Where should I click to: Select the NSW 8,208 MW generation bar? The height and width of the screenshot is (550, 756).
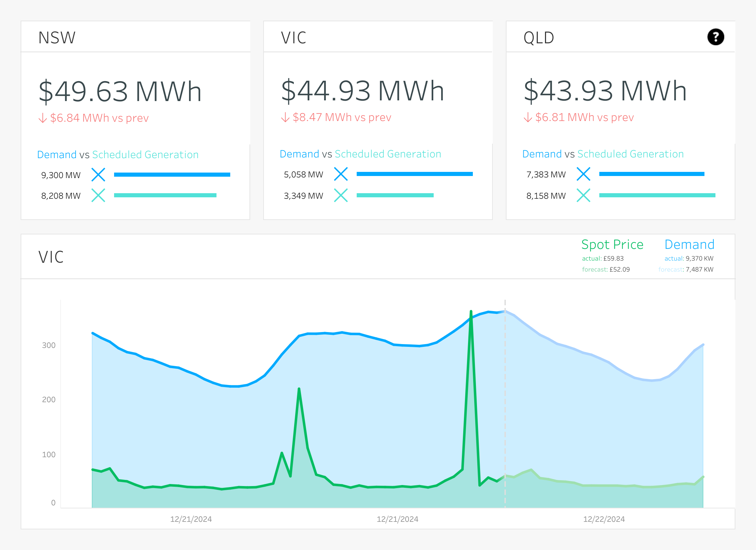[165, 195]
